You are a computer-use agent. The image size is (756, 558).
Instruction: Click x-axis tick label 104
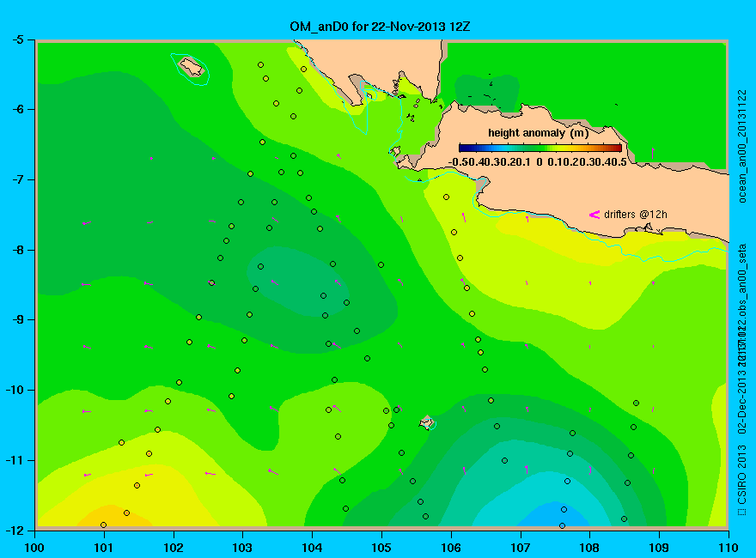pyautogui.click(x=312, y=548)
